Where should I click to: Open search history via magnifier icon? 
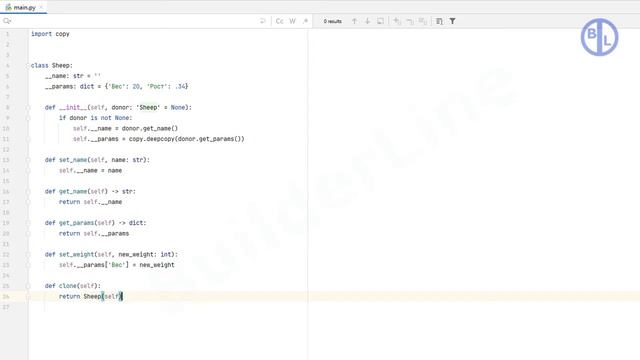7,21
